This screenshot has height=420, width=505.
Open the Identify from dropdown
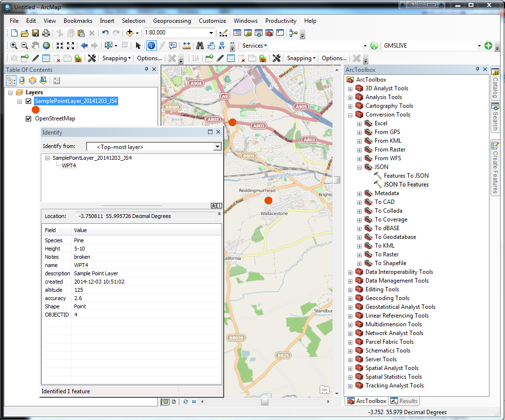[x=216, y=146]
